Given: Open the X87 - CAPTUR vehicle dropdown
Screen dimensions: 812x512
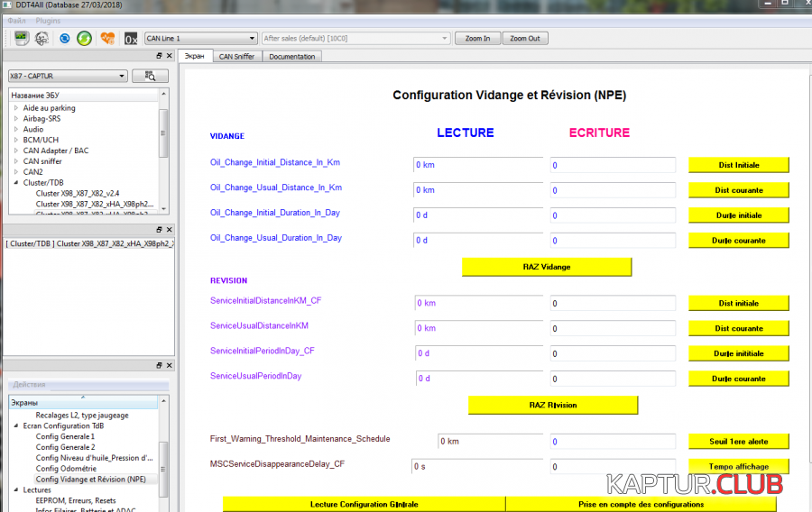Looking at the screenshot, I should click(68, 76).
